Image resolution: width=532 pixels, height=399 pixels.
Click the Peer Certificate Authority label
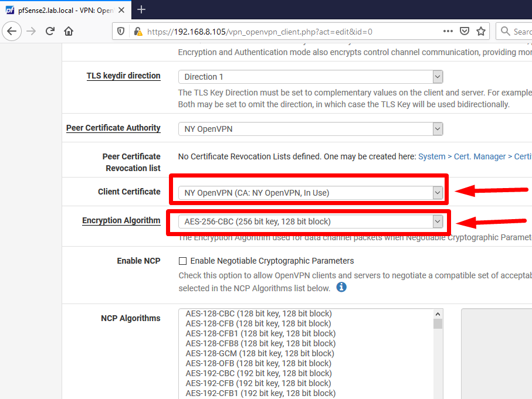[x=113, y=128]
